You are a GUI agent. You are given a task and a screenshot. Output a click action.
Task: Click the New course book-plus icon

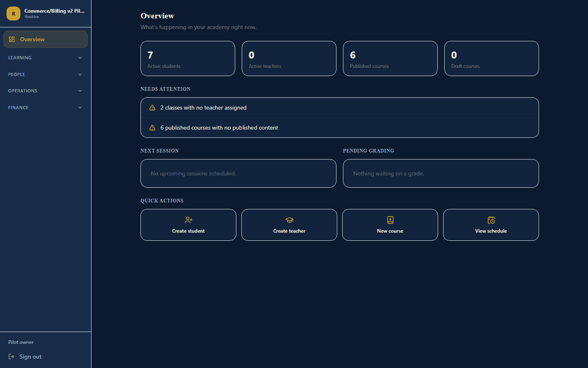[x=390, y=220]
